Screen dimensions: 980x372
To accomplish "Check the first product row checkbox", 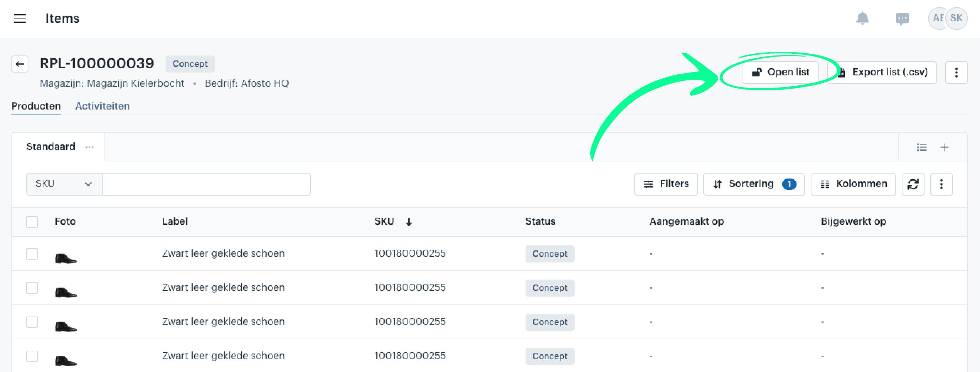I will (x=32, y=254).
